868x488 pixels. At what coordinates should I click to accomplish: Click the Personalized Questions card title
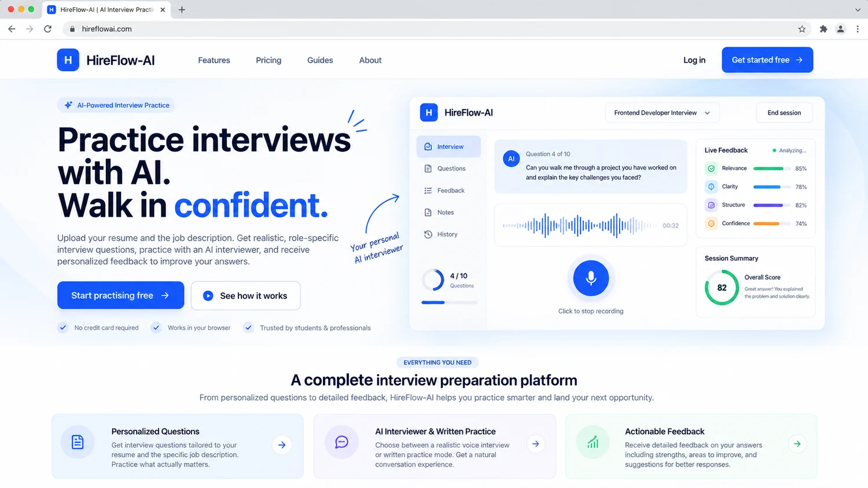point(155,431)
